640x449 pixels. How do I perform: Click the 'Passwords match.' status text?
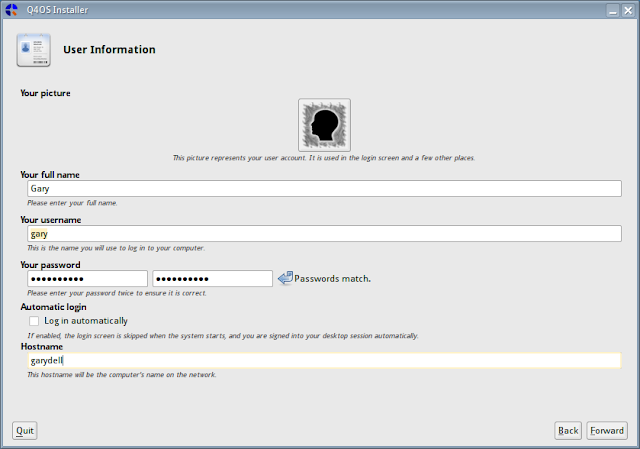(332, 279)
